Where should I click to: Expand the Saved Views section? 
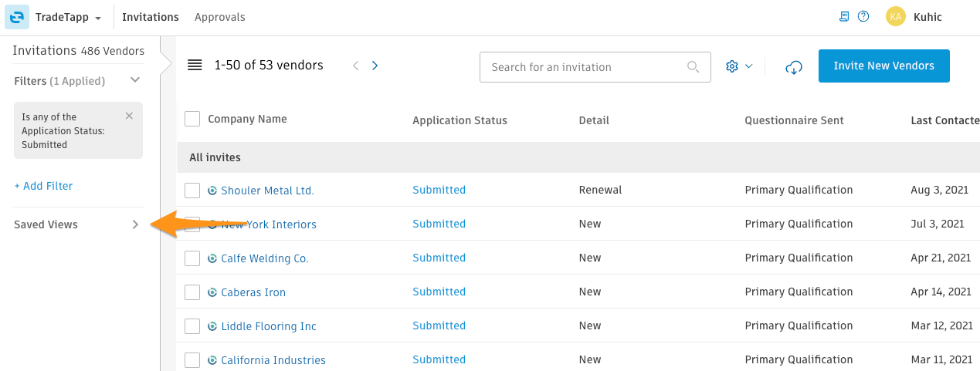tap(77, 224)
